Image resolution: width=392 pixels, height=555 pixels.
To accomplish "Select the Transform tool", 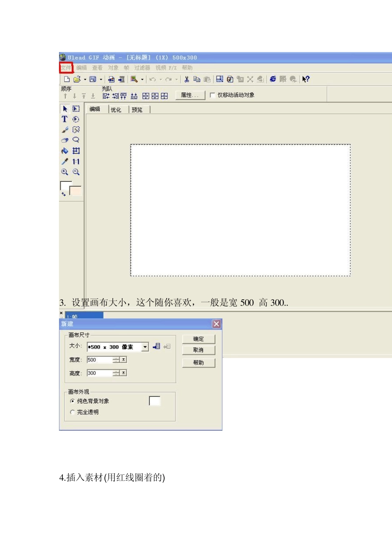I will coord(76,151).
